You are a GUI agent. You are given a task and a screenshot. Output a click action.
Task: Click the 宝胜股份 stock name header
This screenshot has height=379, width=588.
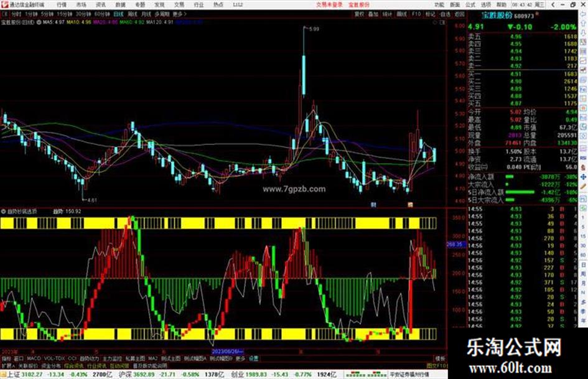(x=497, y=16)
